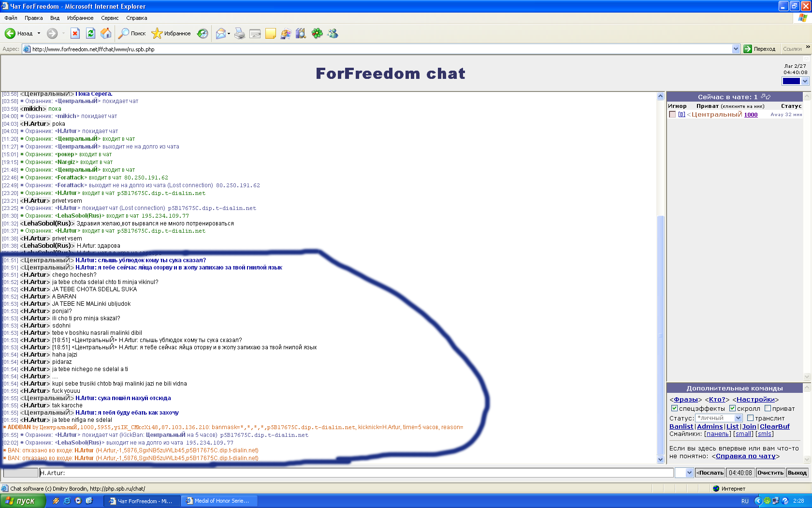Enable the транслит checkbox
Image resolution: width=812 pixels, height=508 pixels.
pos(750,418)
